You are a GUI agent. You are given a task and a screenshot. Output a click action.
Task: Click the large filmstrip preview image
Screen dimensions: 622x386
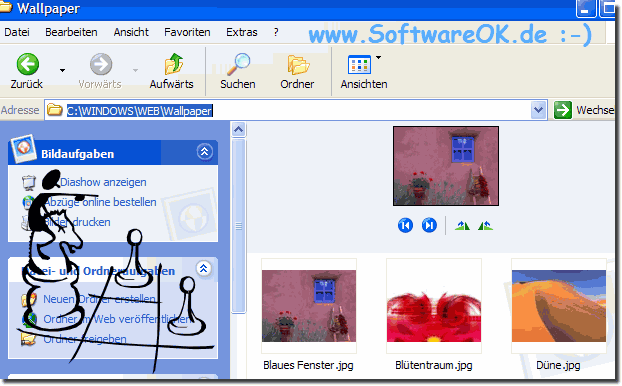446,166
